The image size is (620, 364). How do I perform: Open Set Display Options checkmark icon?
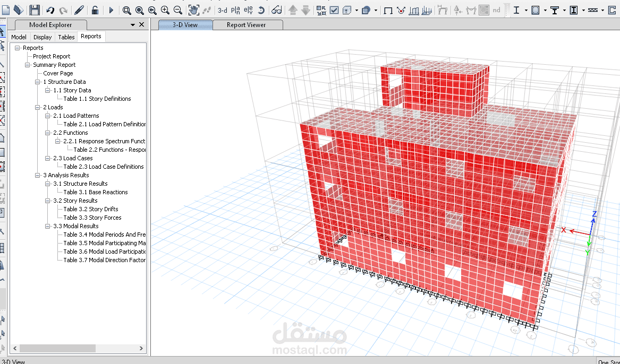334,10
